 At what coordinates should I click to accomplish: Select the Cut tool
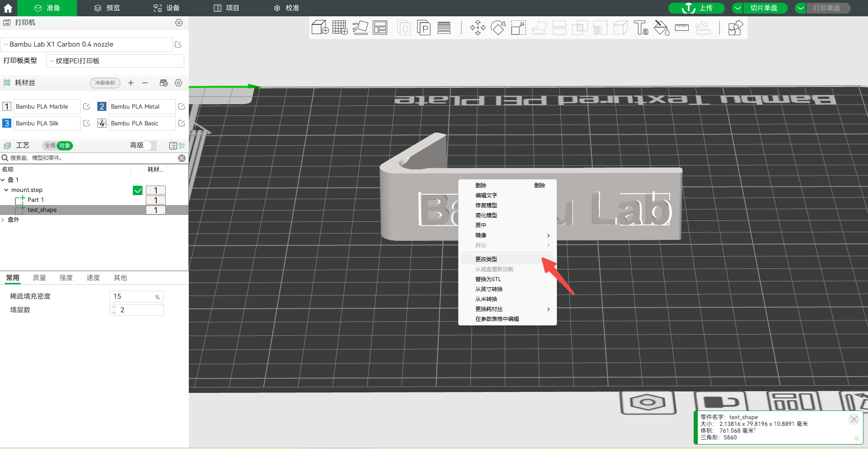pos(559,28)
